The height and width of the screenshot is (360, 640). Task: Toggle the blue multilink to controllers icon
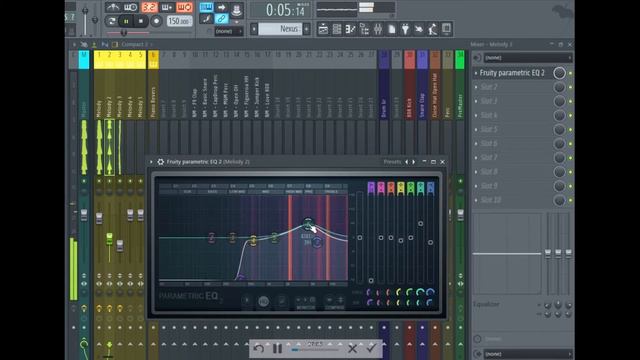tap(221, 18)
